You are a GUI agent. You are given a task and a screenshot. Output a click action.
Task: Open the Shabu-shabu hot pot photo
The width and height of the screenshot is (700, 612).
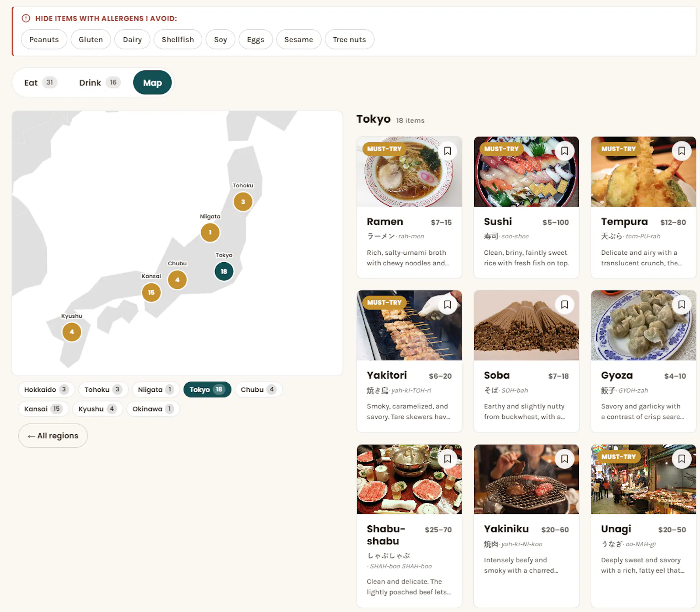409,479
